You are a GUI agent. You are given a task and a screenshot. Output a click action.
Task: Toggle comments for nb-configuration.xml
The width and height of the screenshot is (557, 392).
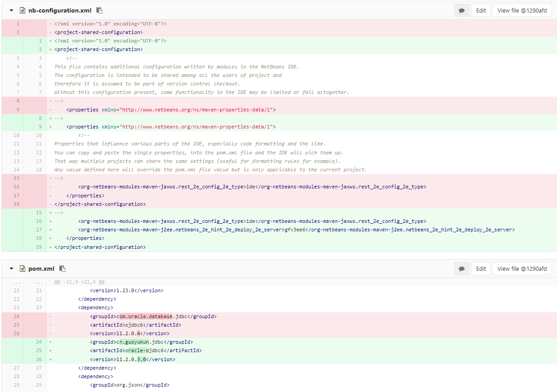461,10
